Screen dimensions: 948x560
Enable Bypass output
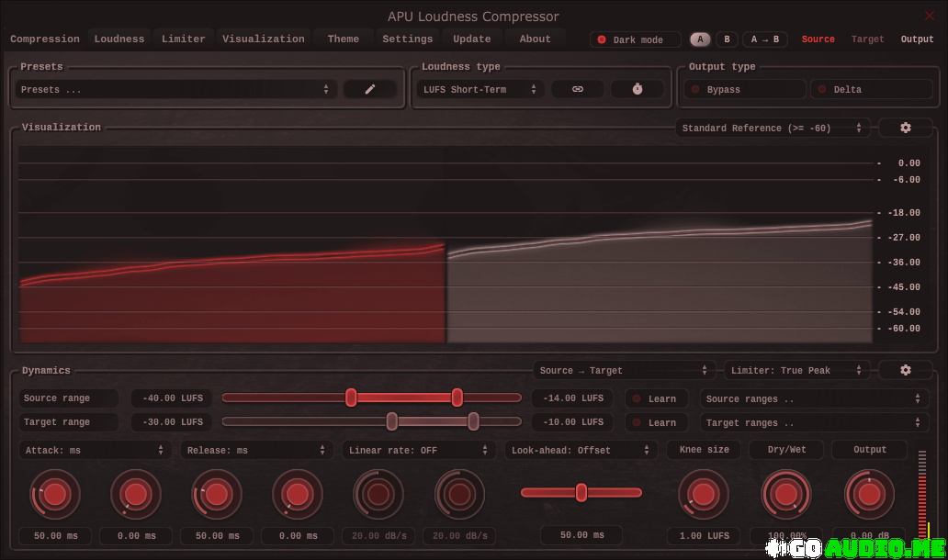(x=745, y=89)
